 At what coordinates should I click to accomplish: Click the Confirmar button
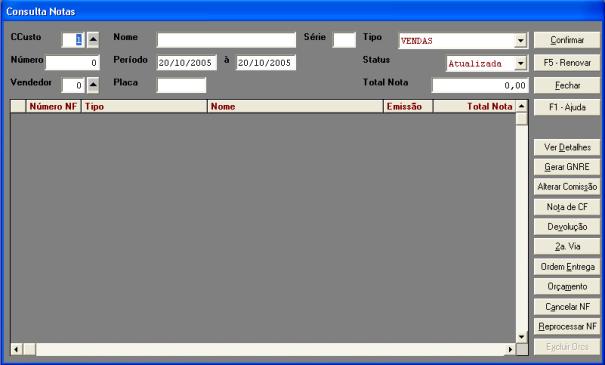(567, 40)
